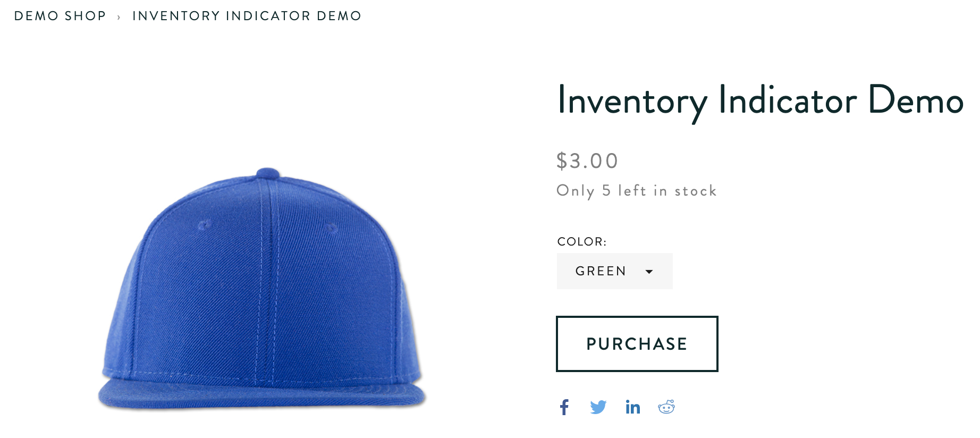Share product on Reddit icon

point(666,407)
